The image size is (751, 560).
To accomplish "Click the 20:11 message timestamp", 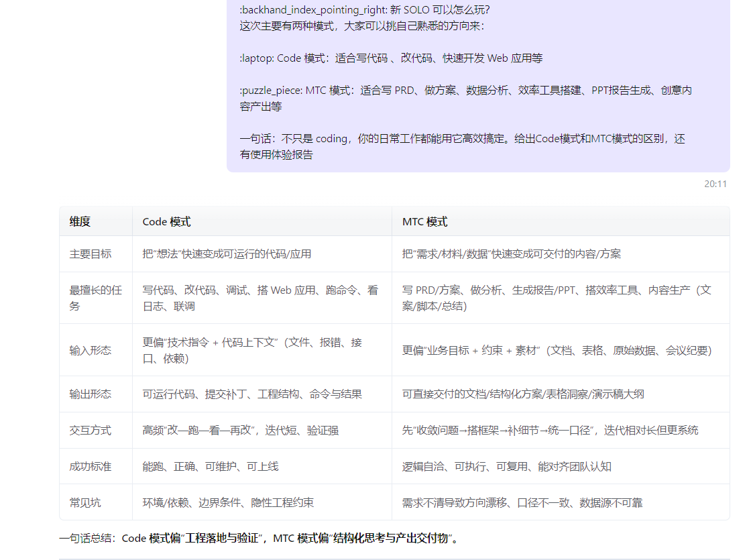I will point(715,184).
